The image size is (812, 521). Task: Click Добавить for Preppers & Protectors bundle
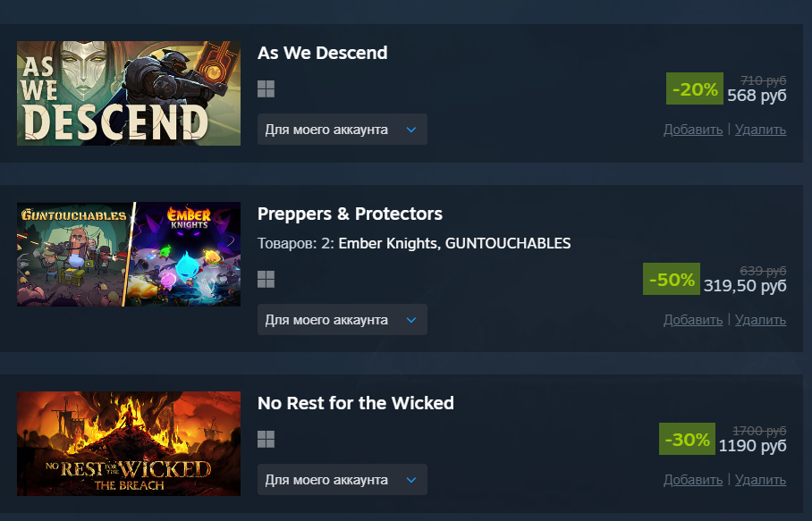(x=693, y=320)
